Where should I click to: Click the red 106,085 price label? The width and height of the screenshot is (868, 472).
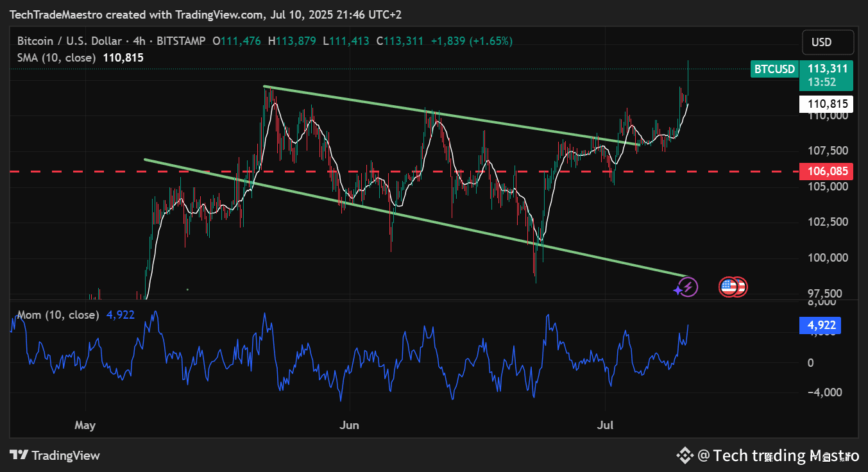827,171
